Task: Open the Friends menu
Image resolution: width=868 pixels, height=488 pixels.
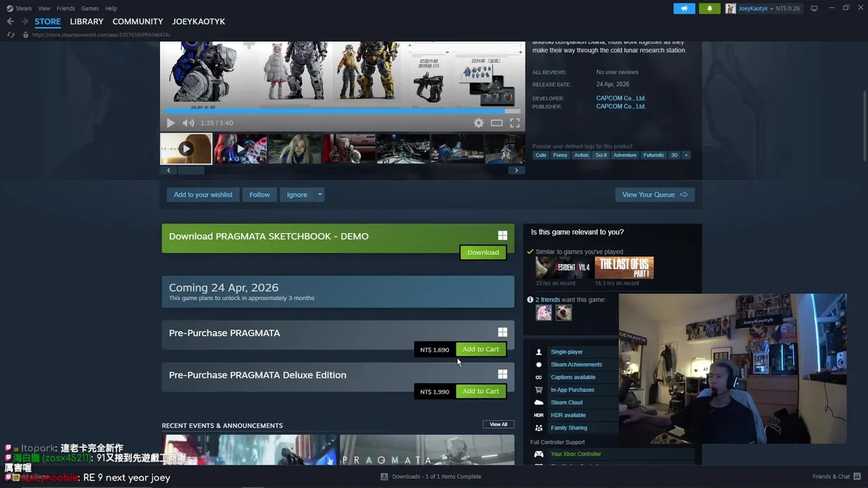Action: point(66,8)
